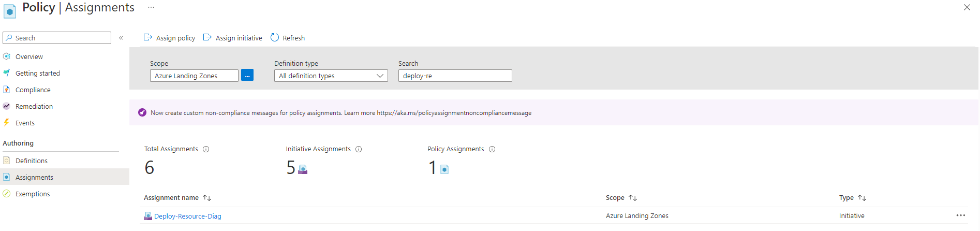This screenshot has width=980, height=231.
Task: Click the policy icon next to count 1
Action: point(444,169)
